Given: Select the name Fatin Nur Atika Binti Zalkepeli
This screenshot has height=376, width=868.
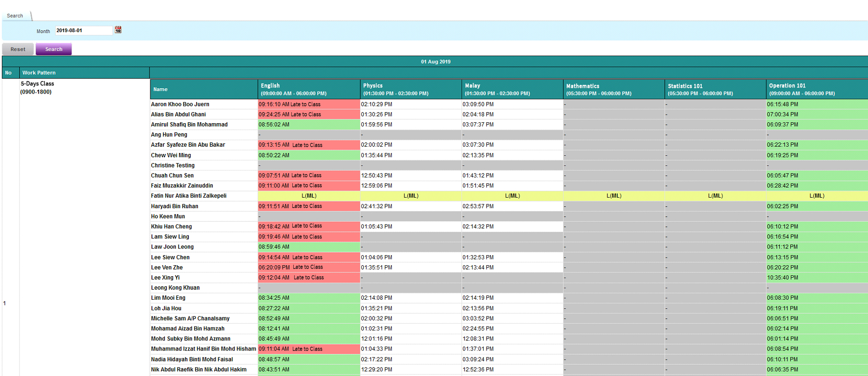Looking at the screenshot, I should point(188,196).
